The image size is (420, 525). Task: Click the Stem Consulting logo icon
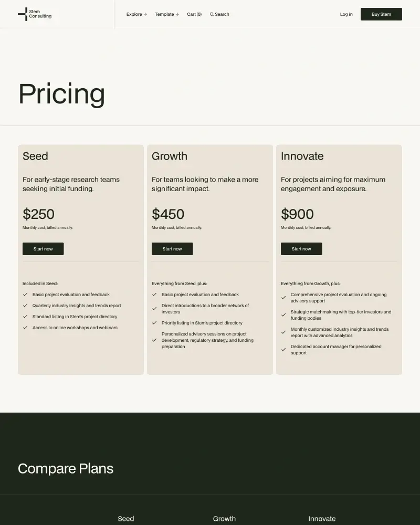pos(22,14)
